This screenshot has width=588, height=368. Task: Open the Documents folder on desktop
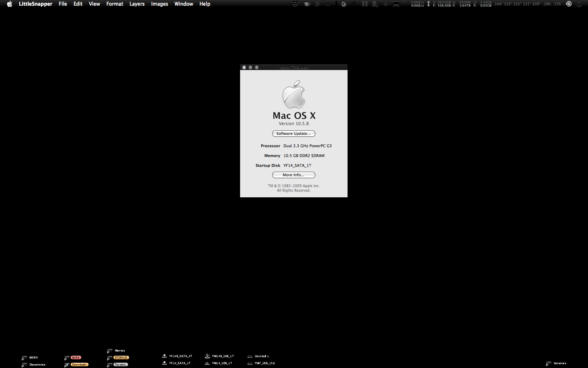point(34,364)
